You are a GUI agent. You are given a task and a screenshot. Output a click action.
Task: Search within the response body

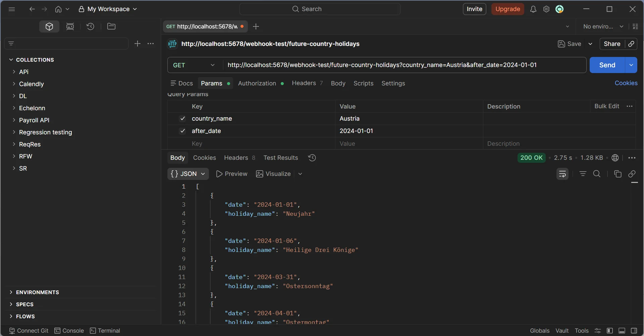597,174
